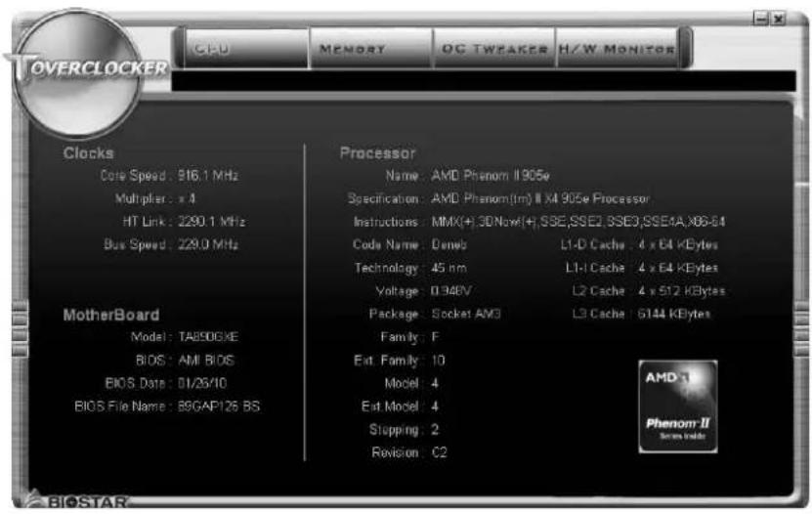Click the Family value F

pos(435,337)
